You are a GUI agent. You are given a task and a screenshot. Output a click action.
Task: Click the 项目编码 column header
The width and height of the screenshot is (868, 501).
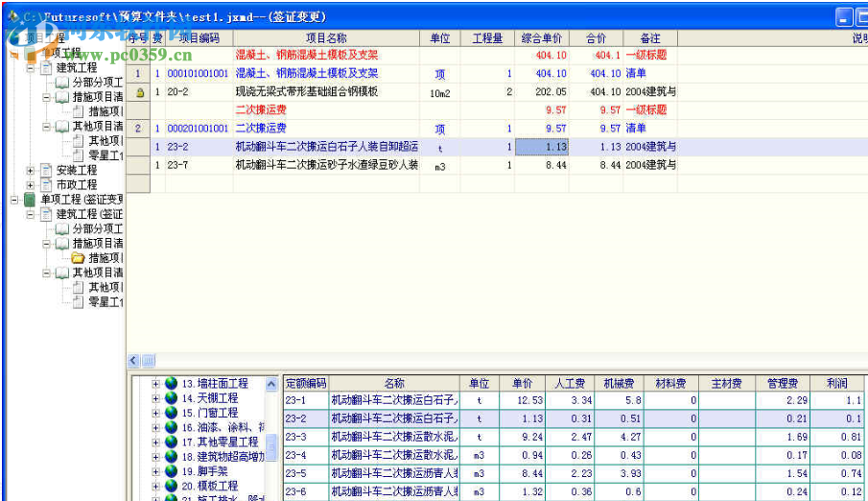point(199,38)
